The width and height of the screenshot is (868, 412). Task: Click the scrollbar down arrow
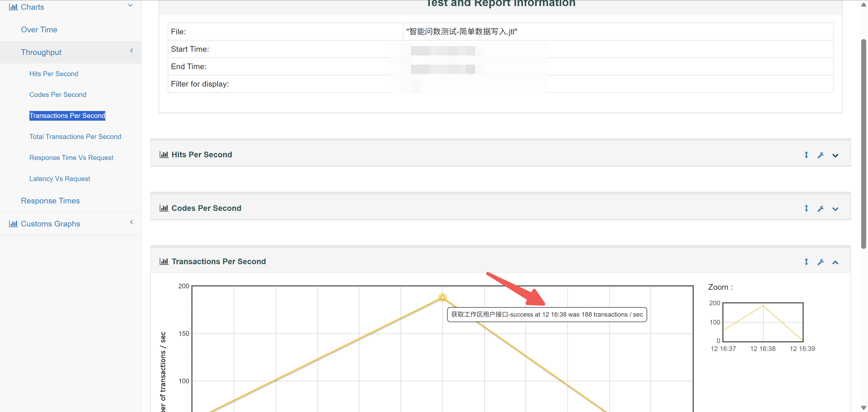pos(864,408)
